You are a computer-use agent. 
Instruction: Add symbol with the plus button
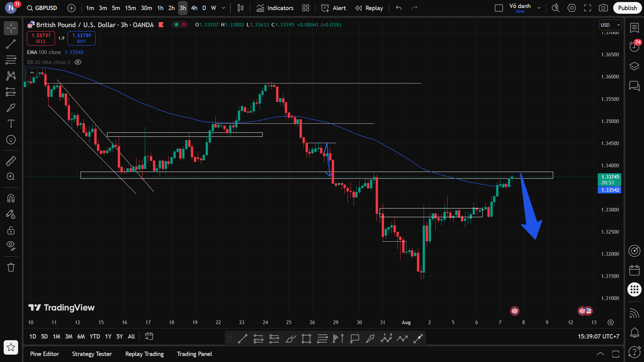[71, 8]
